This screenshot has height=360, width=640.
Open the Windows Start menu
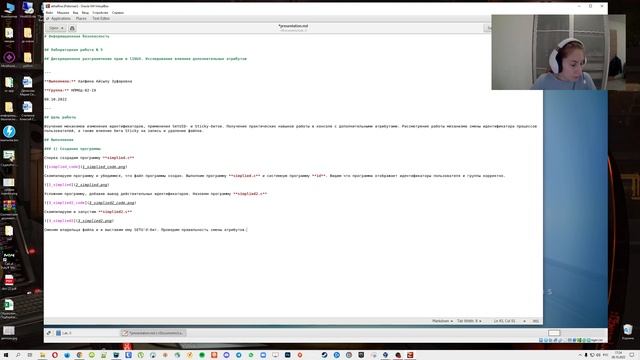(x=6, y=355)
